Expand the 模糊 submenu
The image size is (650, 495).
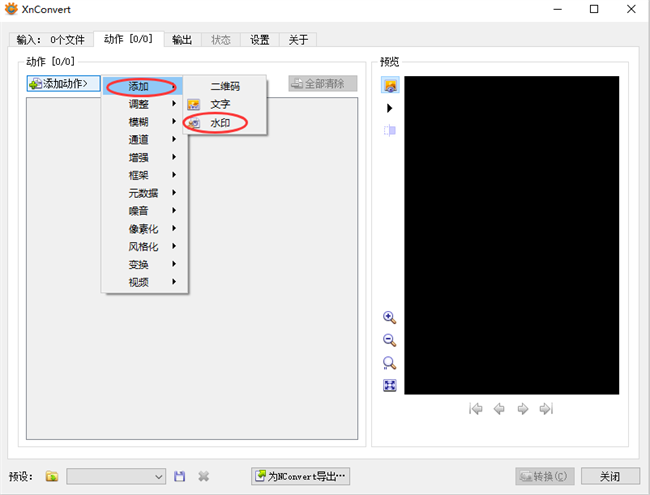coord(139,122)
